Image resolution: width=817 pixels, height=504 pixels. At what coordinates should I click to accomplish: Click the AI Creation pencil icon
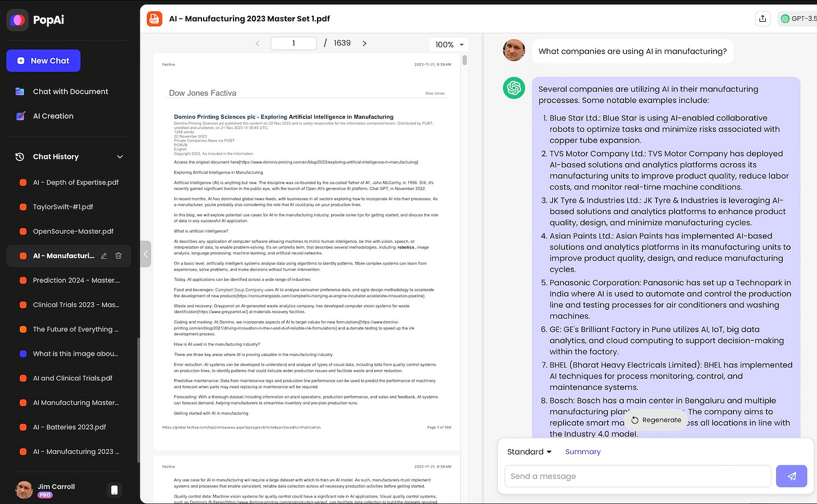click(20, 116)
